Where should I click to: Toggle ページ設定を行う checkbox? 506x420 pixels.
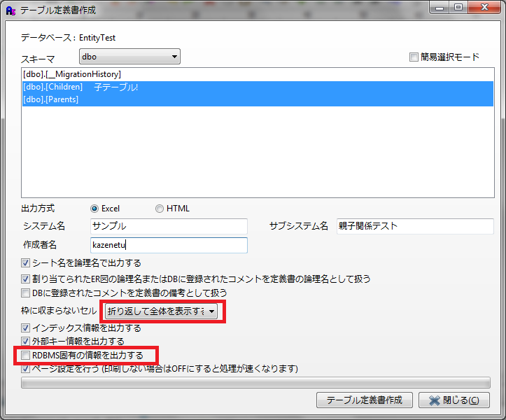click(25, 368)
